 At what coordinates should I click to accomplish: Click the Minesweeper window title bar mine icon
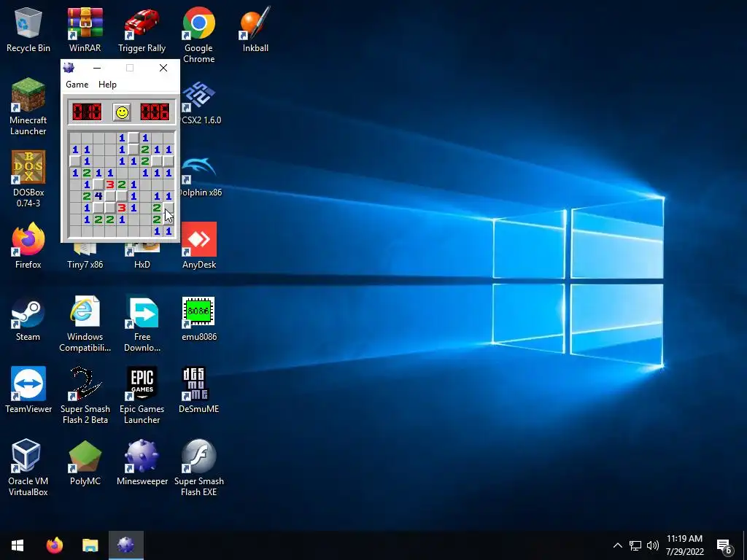click(x=69, y=68)
